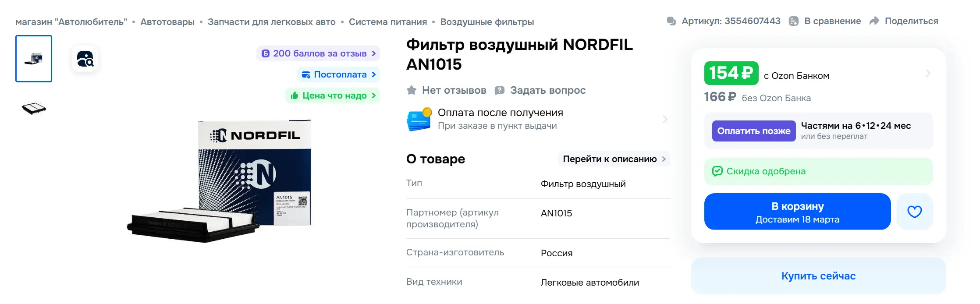Image resolution: width=980 pixels, height=304 pixels.
Task: Open Ozon Банк price details chevron
Action: pyautogui.click(x=927, y=73)
